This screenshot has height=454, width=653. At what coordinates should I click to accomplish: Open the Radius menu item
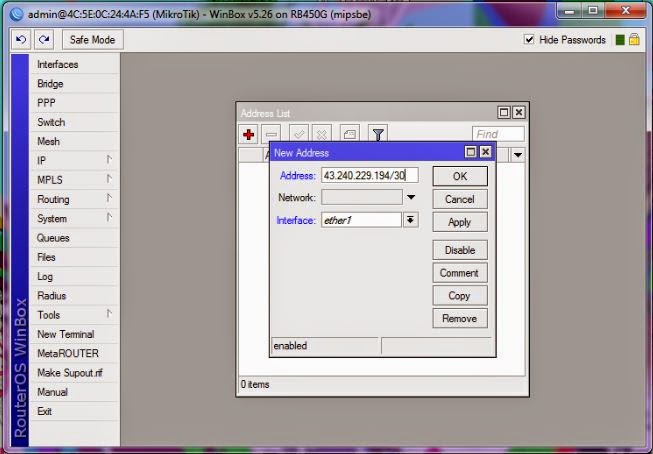pyautogui.click(x=75, y=296)
